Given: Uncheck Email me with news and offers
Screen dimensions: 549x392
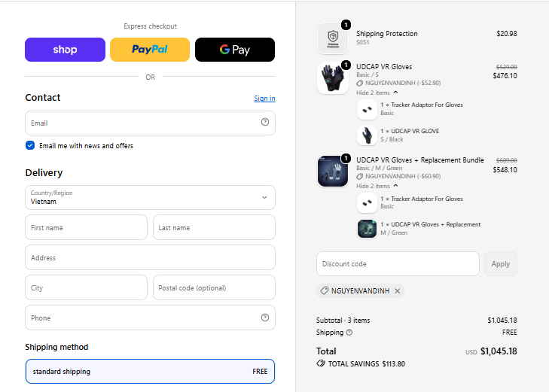Looking at the screenshot, I should click(30, 145).
